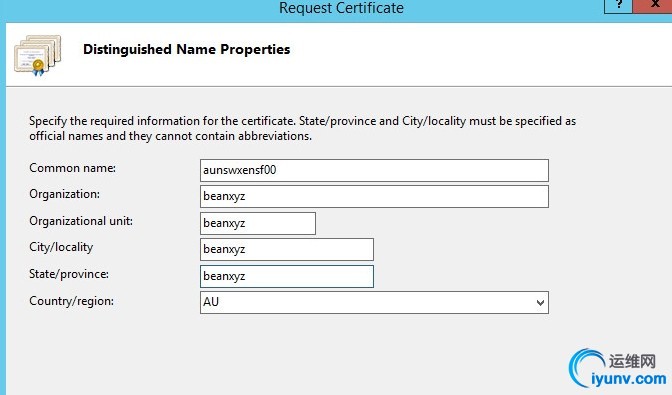The height and width of the screenshot is (395, 672).
Task: Click the 'Organizational unit:' label
Action: [x=81, y=221]
